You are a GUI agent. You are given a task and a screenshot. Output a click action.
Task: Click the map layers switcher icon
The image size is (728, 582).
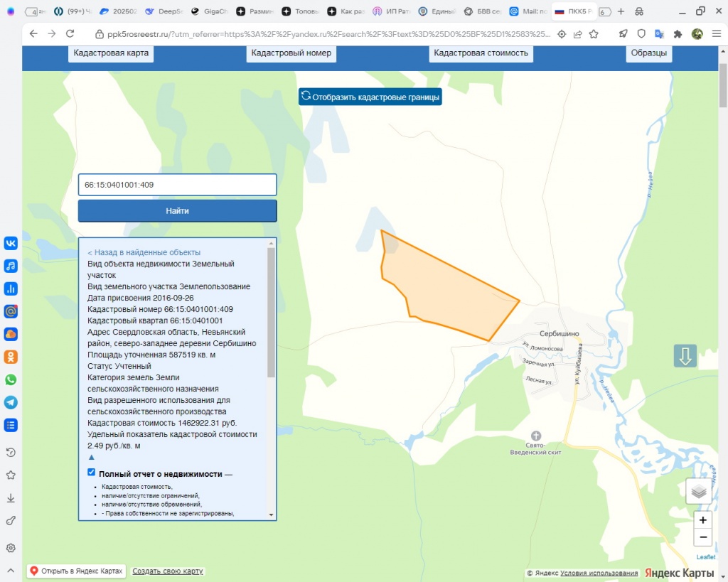point(698,491)
